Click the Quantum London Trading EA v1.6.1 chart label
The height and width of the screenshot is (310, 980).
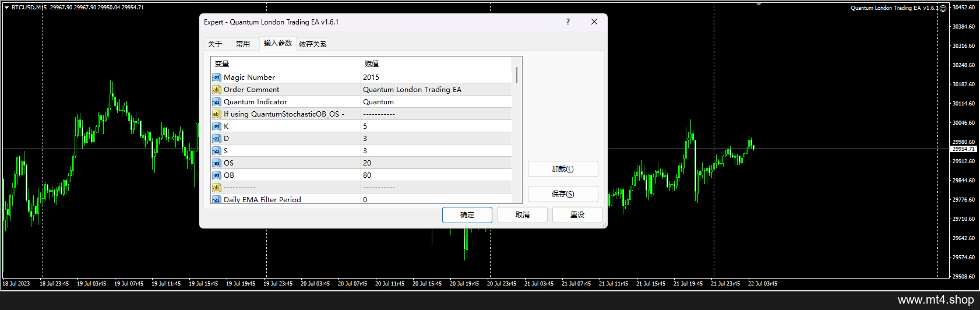[894, 8]
